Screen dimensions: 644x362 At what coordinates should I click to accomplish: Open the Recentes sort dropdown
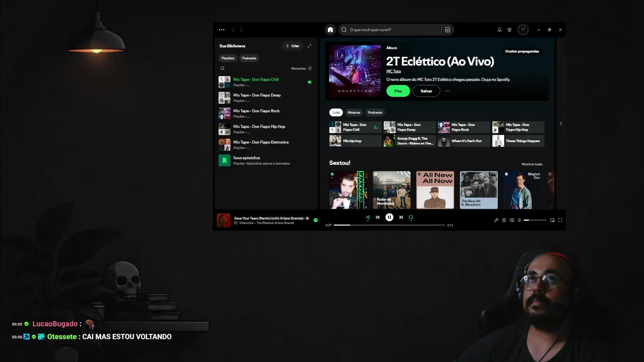point(301,68)
